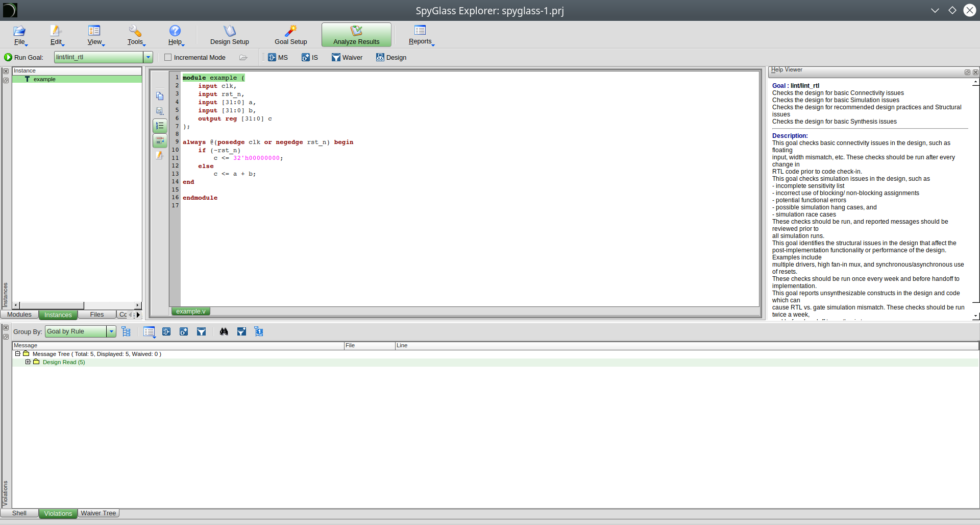The width and height of the screenshot is (980, 525).
Task: Switch to the Files tab
Action: pyautogui.click(x=97, y=315)
